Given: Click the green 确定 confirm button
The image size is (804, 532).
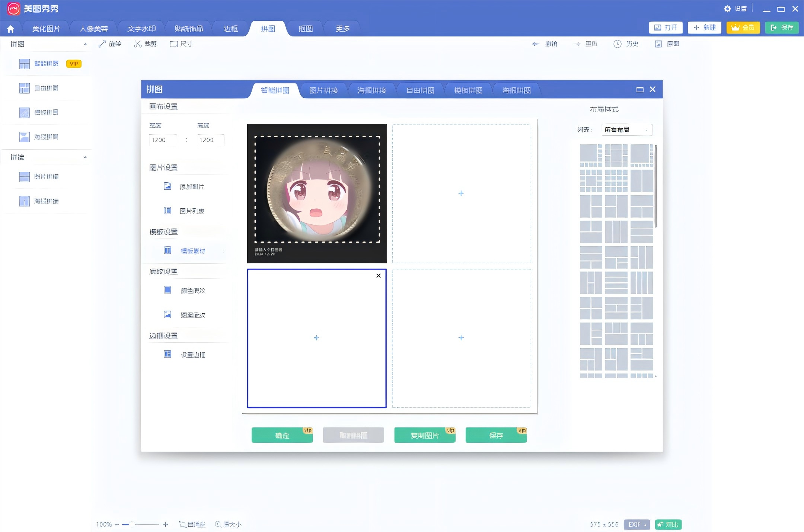Looking at the screenshot, I should click(282, 435).
